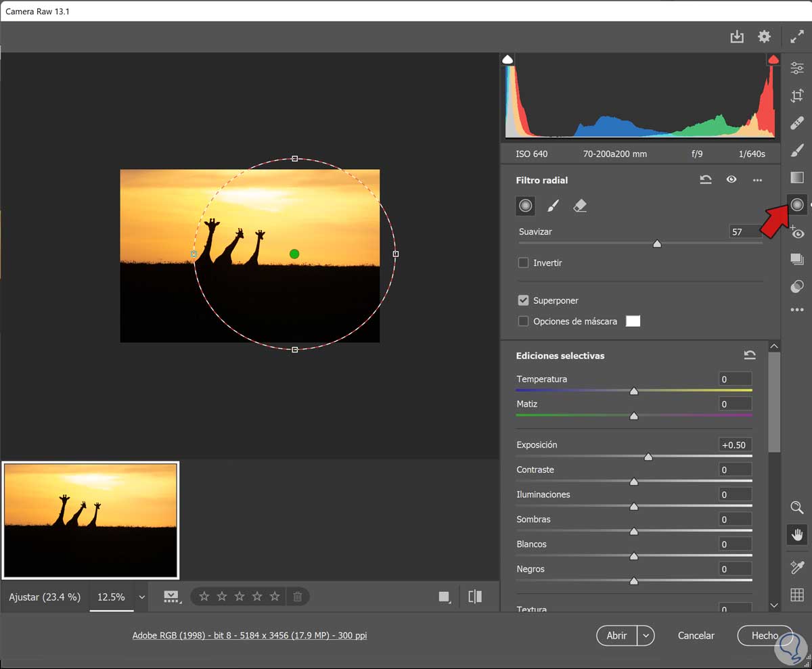Viewport: 812px width, 669px height.
Task: Select the Adjustment Brush tool
Action: coord(797,150)
